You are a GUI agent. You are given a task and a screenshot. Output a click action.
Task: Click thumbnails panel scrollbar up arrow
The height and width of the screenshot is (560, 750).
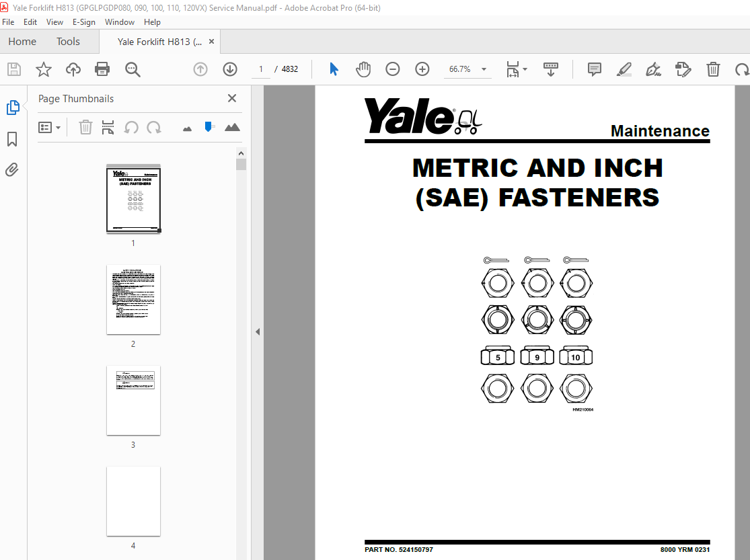(x=241, y=153)
